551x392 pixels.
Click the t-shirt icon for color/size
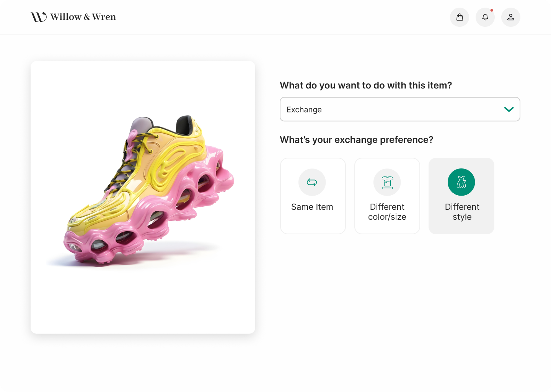pyautogui.click(x=387, y=182)
